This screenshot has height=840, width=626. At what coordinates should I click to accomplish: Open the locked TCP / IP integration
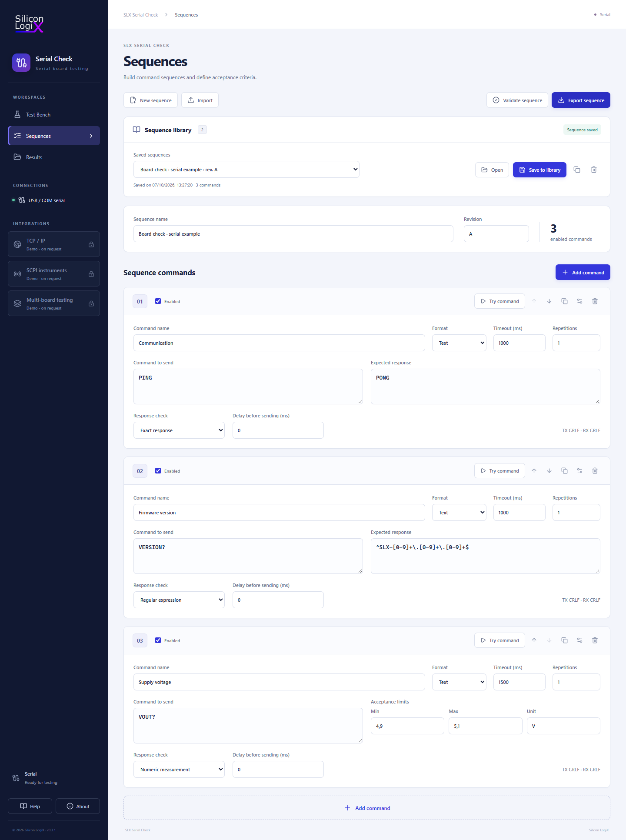(x=54, y=244)
